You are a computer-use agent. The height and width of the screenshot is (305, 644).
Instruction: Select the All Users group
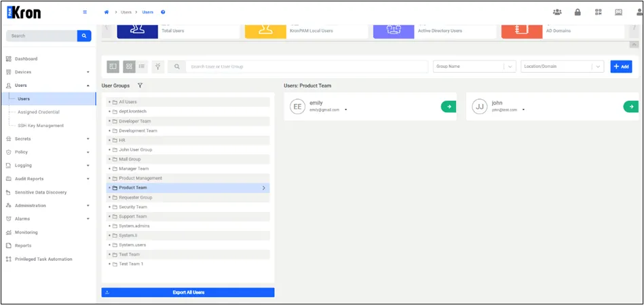coord(188,102)
